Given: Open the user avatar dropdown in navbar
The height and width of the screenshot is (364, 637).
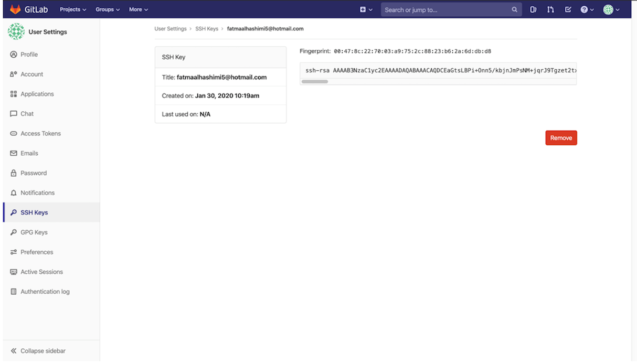Looking at the screenshot, I should 611,9.
